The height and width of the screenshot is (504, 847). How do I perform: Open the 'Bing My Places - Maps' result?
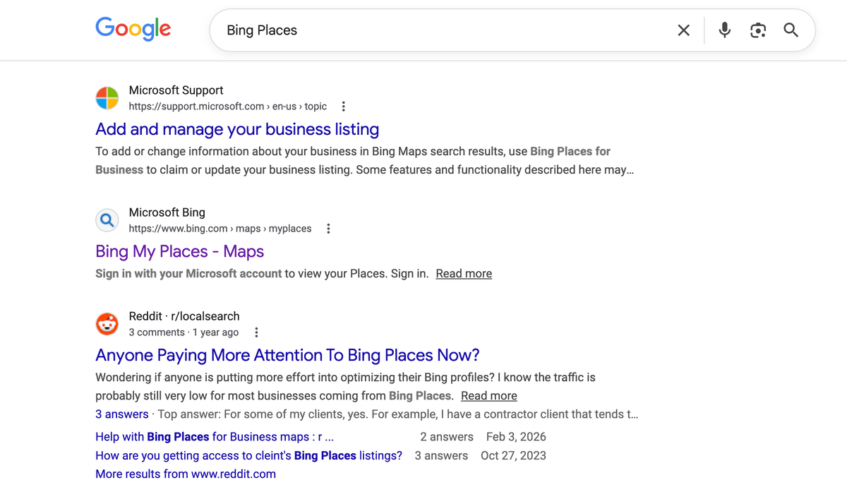click(179, 251)
